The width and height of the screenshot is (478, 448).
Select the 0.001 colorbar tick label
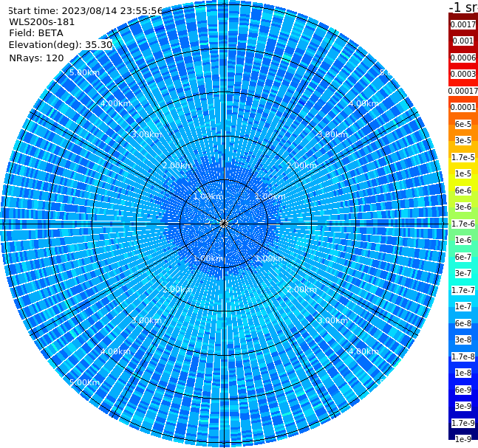[463, 41]
